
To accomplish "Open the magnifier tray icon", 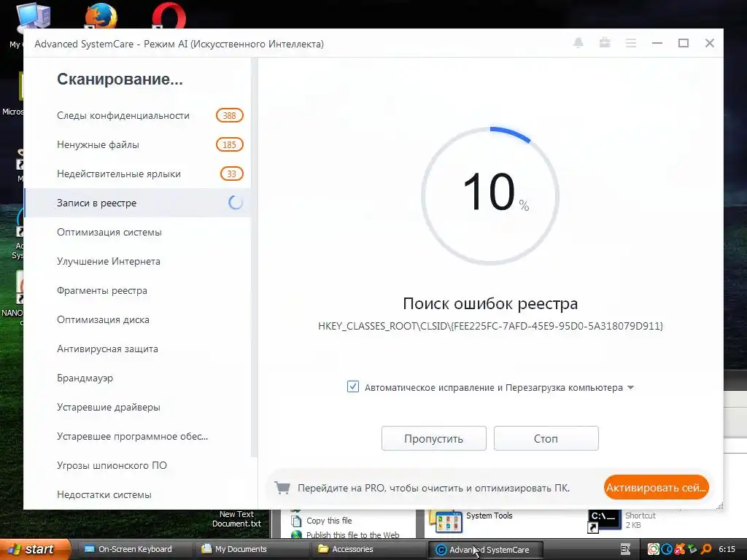I will pyautogui.click(x=706, y=549).
